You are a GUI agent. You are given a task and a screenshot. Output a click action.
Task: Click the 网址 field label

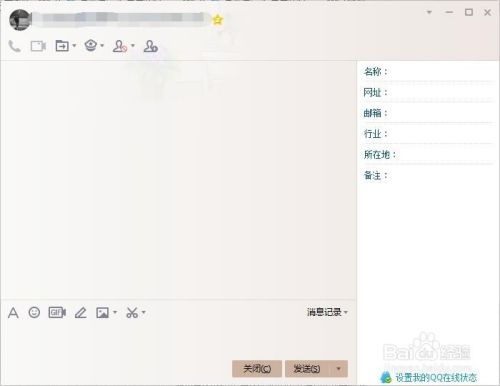[x=376, y=92]
